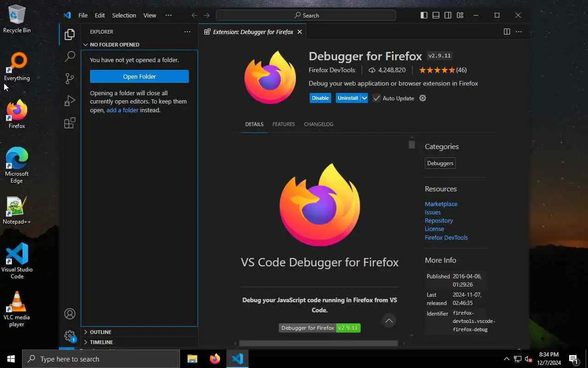The height and width of the screenshot is (368, 588).
Task: Open the Run and Debug view
Action: pos(70,101)
